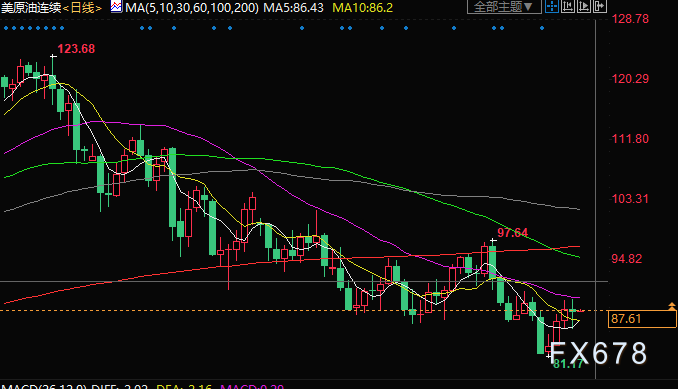Click the 87.61 current price box
The image size is (678, 389).
tap(642, 319)
